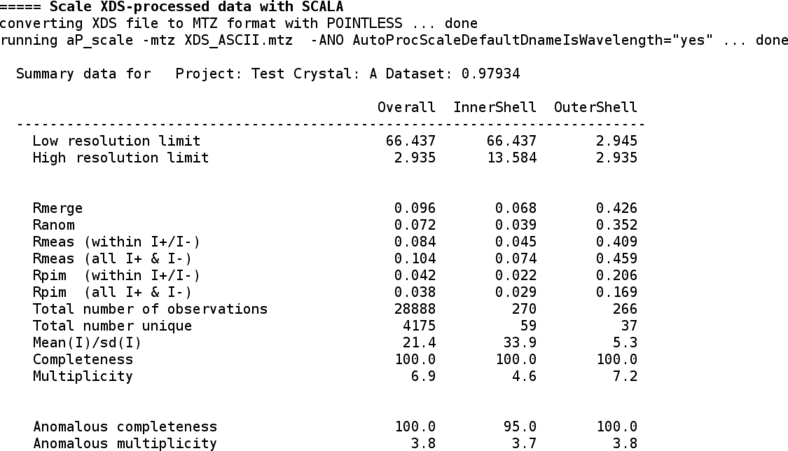Click the 'Anomalous completeness' row label
Viewport: 788px width, 451px height.
coord(124,426)
